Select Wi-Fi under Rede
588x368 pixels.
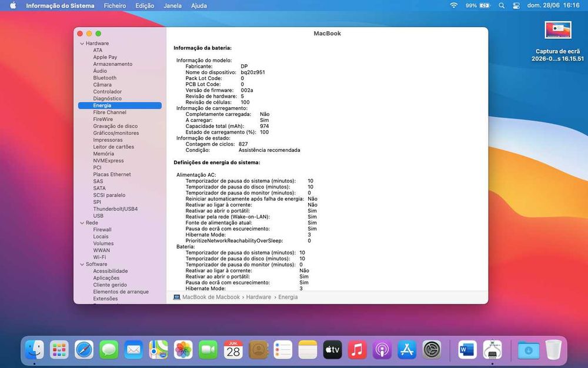tap(99, 257)
